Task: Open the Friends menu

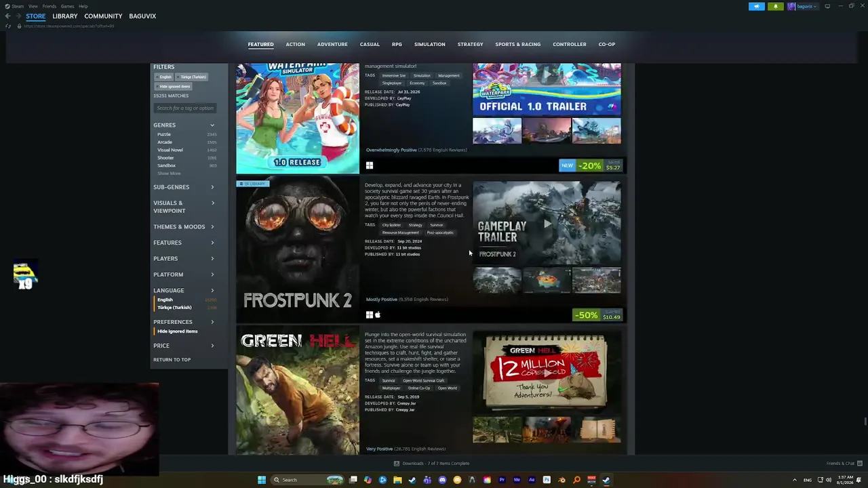Action: click(50, 6)
